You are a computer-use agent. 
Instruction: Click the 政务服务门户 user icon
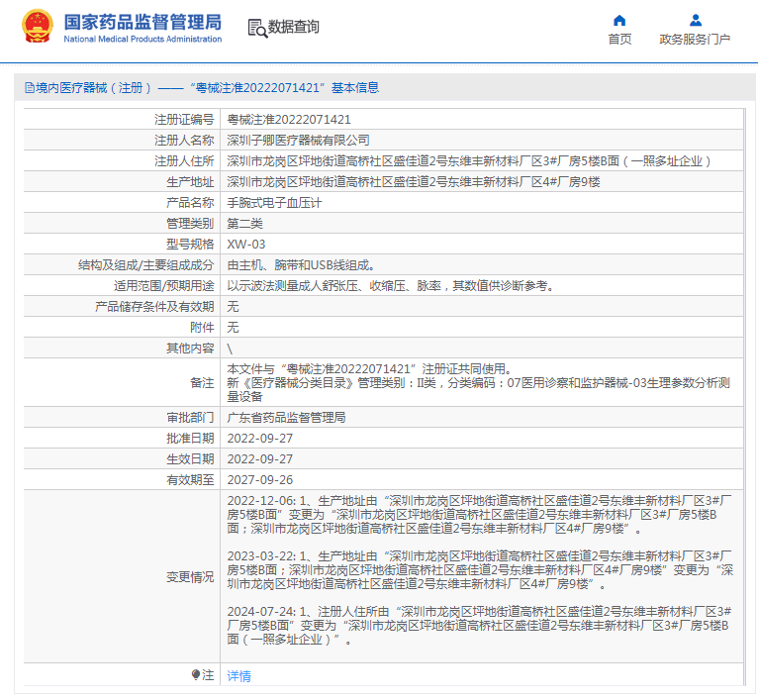coord(695,21)
